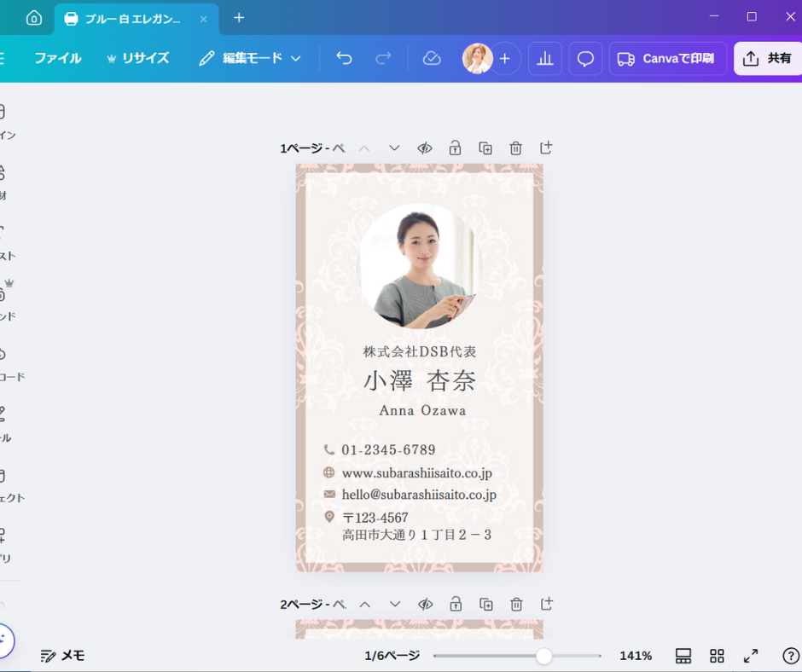Image resolution: width=802 pixels, height=672 pixels.
Task: Click the 共有 share button
Action: 768,59
